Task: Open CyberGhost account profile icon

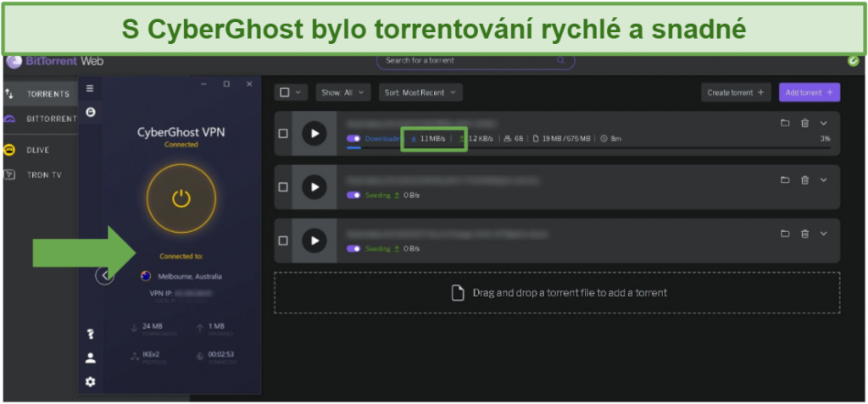Action: click(x=90, y=358)
